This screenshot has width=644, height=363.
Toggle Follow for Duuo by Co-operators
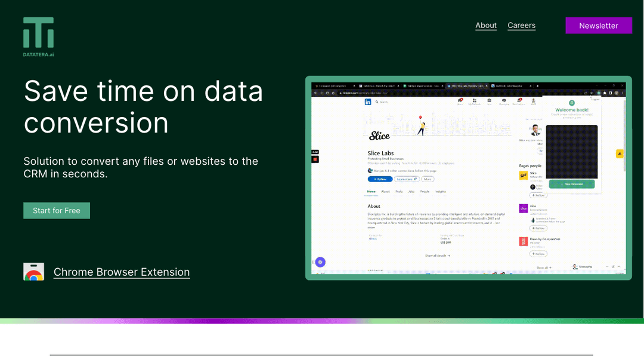click(538, 254)
